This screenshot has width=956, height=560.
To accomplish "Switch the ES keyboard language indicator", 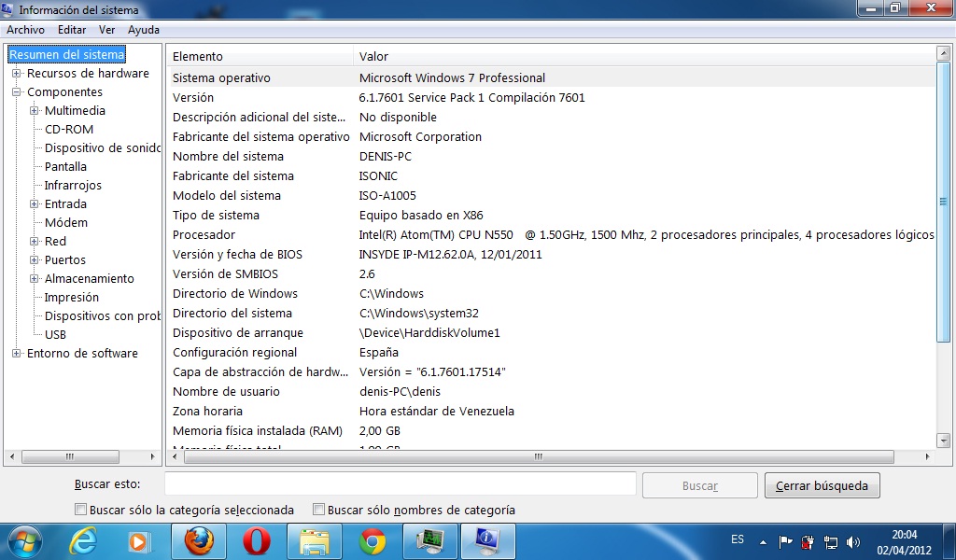I will point(738,540).
